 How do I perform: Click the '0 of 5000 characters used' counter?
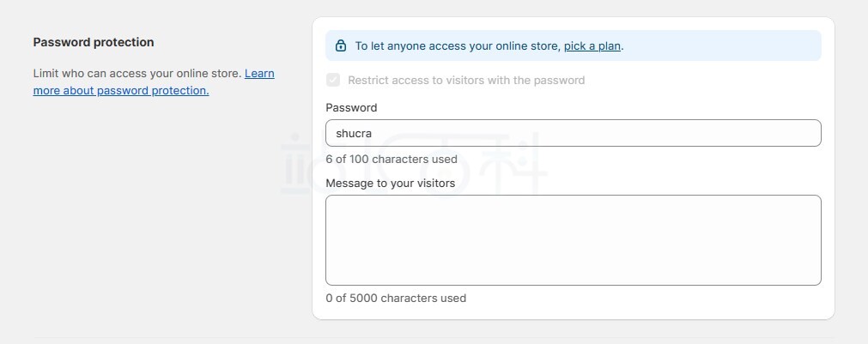pyautogui.click(x=396, y=298)
